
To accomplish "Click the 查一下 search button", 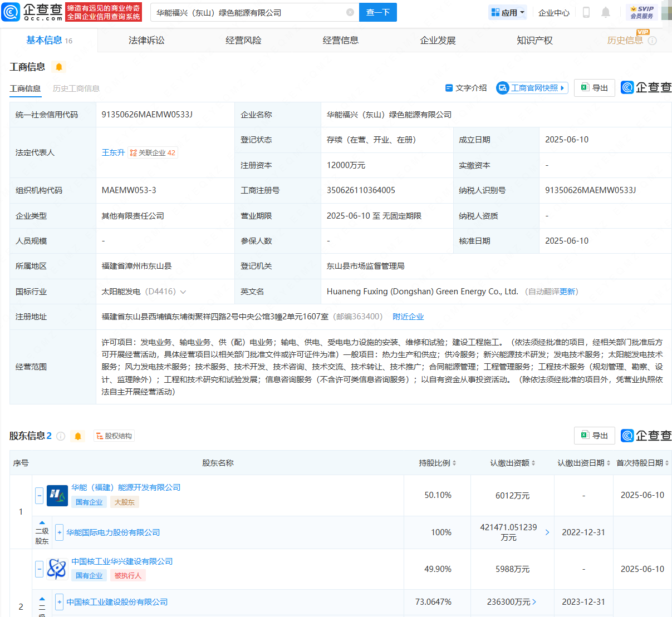I will point(377,12).
